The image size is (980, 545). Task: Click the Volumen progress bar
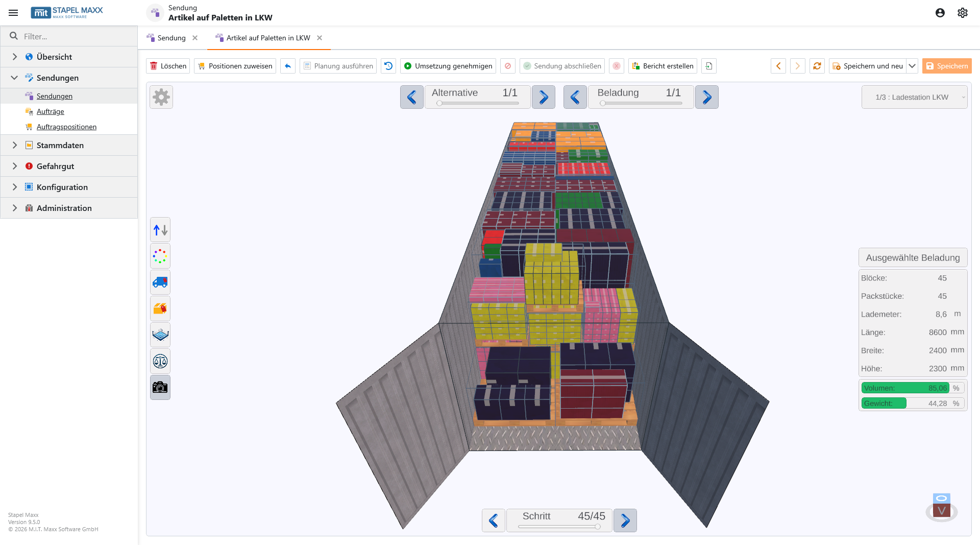tap(913, 388)
